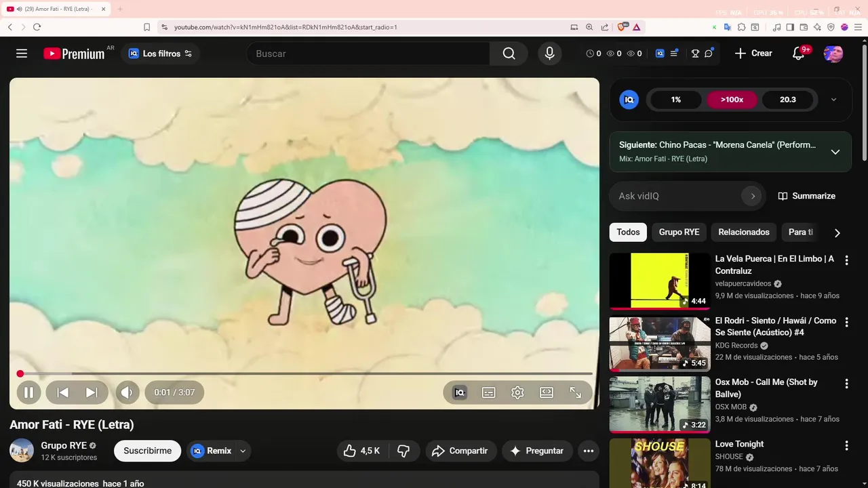This screenshot has width=868, height=488.
Task: Bookmark this page icon in address bar
Action: 147,27
